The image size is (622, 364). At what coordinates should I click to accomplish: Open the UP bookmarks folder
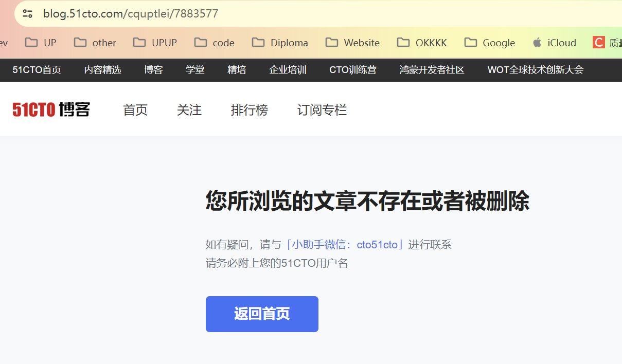click(x=40, y=43)
